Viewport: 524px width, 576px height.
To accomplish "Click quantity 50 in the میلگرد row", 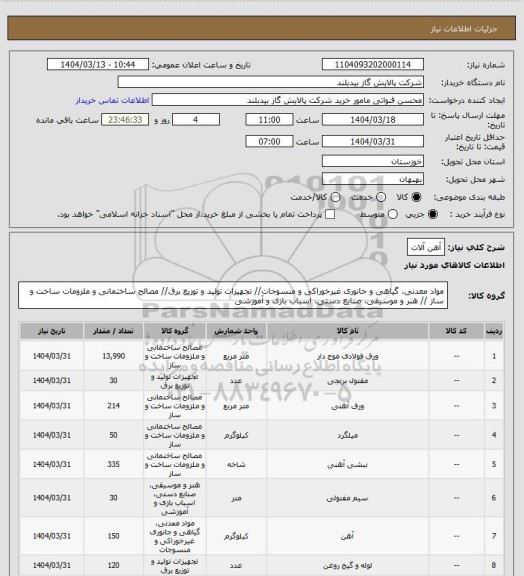I will point(114,435).
